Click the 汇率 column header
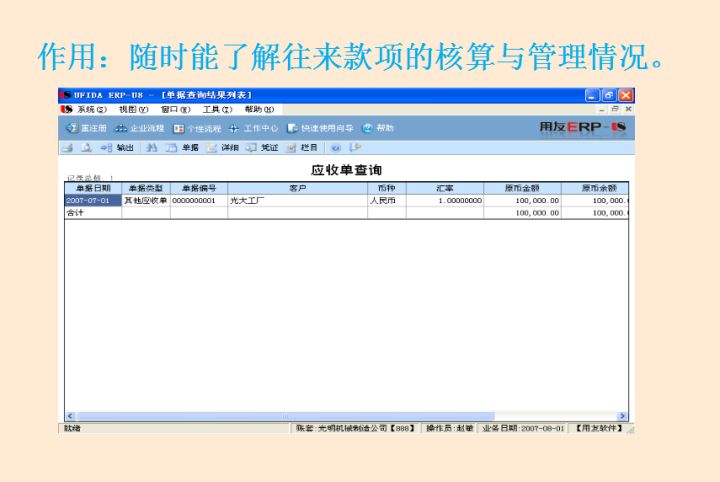The image size is (720, 482). pyautogui.click(x=445, y=188)
